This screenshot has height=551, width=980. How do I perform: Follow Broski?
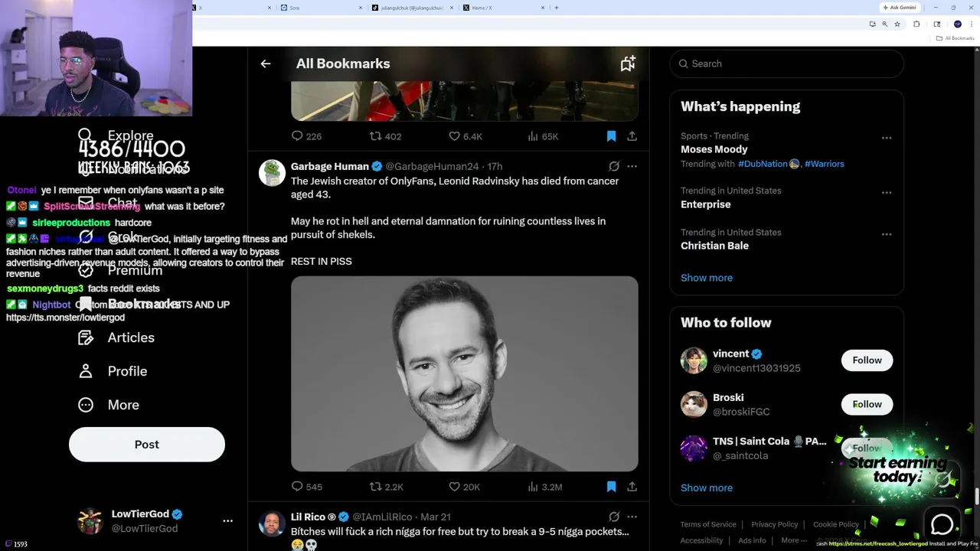(x=867, y=404)
